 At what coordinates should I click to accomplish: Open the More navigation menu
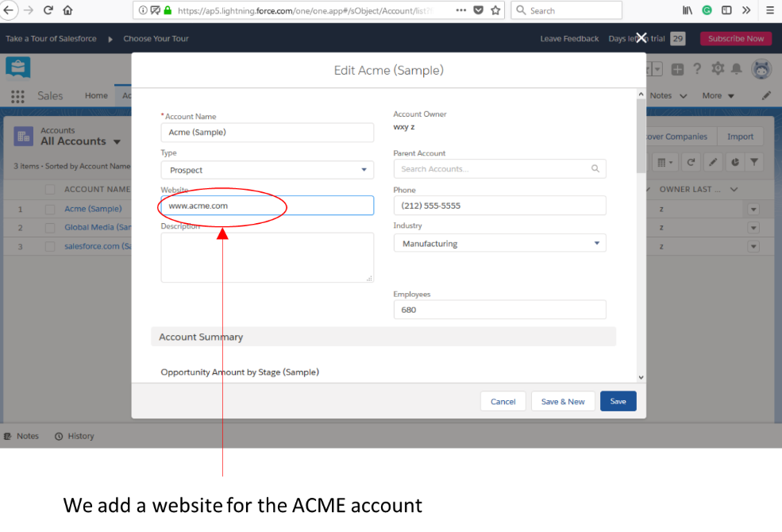[718, 95]
